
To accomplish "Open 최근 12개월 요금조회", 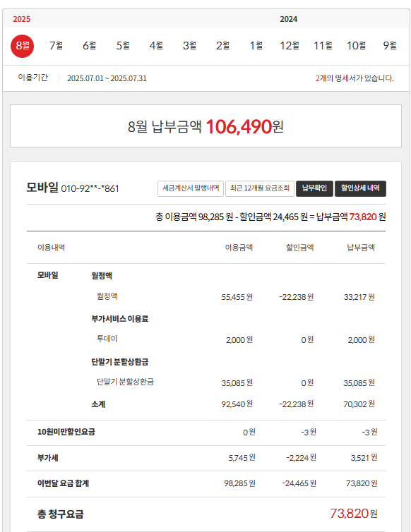I will tap(260, 188).
